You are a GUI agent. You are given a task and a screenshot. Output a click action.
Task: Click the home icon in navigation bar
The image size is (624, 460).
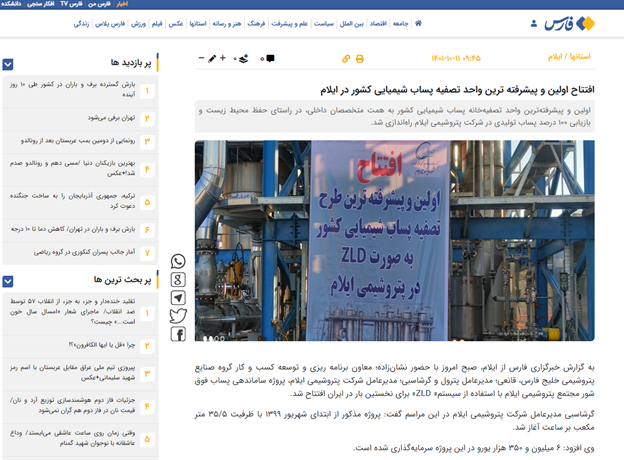click(417, 22)
